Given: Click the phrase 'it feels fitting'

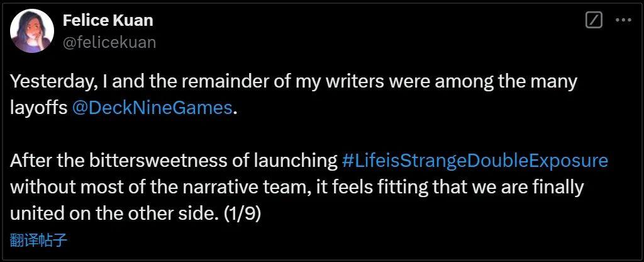Looking at the screenshot, I should [x=393, y=187].
